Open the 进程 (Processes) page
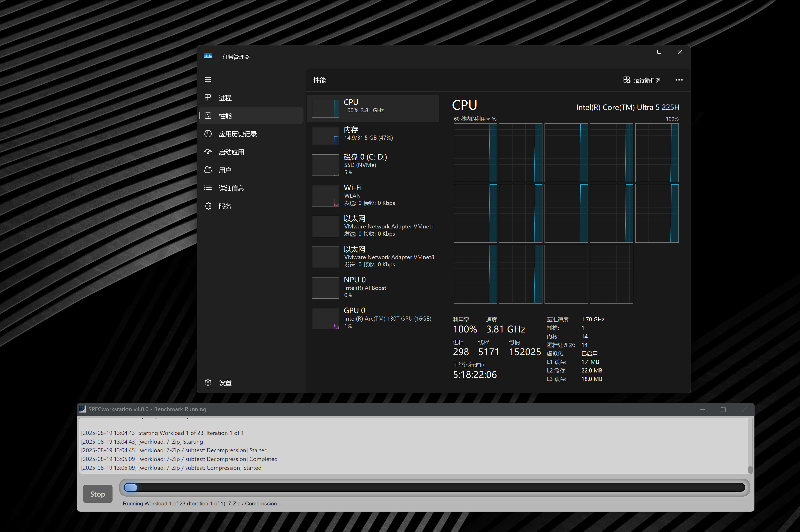This screenshot has width=800, height=532. tap(251, 98)
